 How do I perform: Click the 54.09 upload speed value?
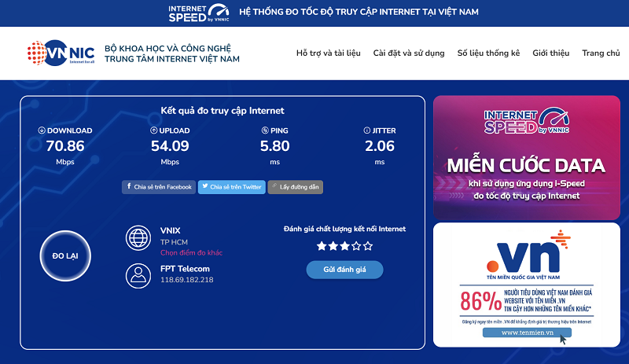[170, 146]
